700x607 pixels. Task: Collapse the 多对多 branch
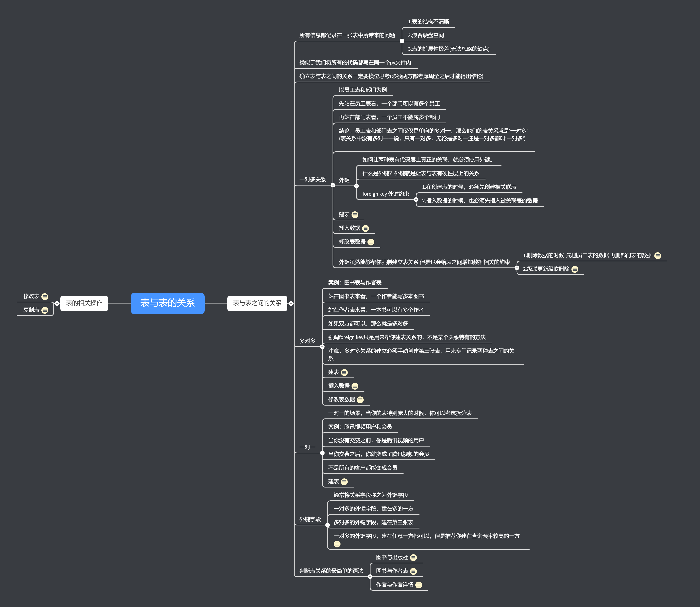(x=322, y=347)
